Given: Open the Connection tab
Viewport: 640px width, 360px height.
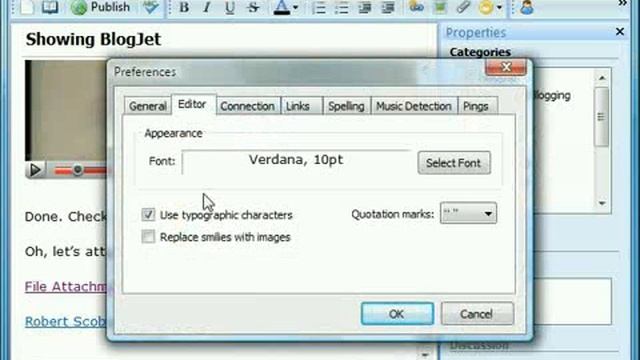Looking at the screenshot, I should [247, 106].
